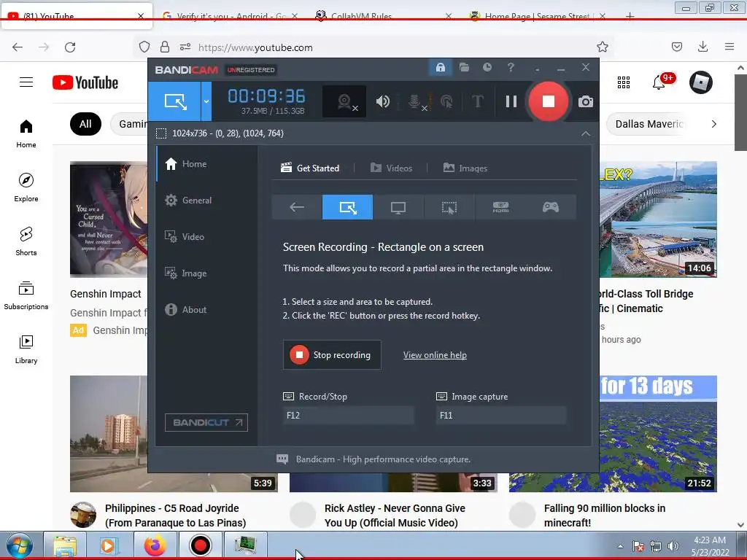747x560 pixels.
Task: Open YouTube apps grid icon
Action: point(624,82)
